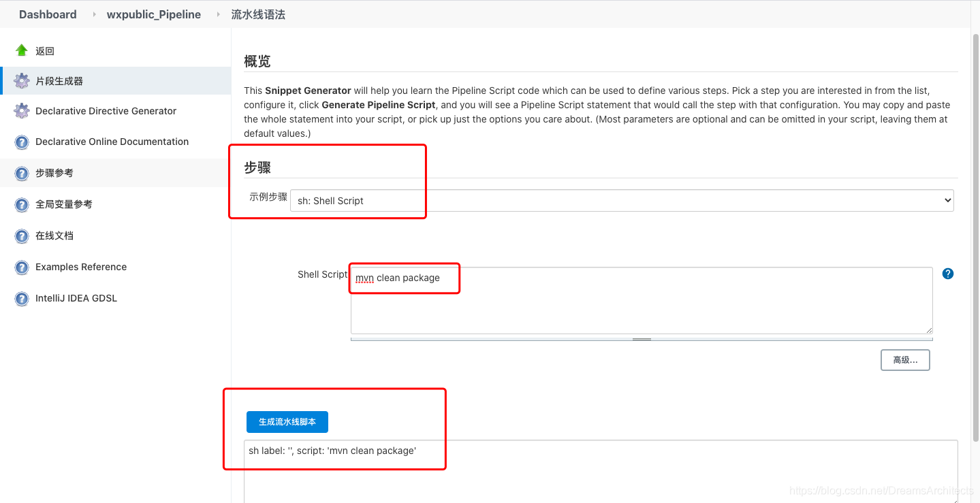Click the question icon beside 步骤参考
The width and height of the screenshot is (980, 503).
click(x=22, y=174)
